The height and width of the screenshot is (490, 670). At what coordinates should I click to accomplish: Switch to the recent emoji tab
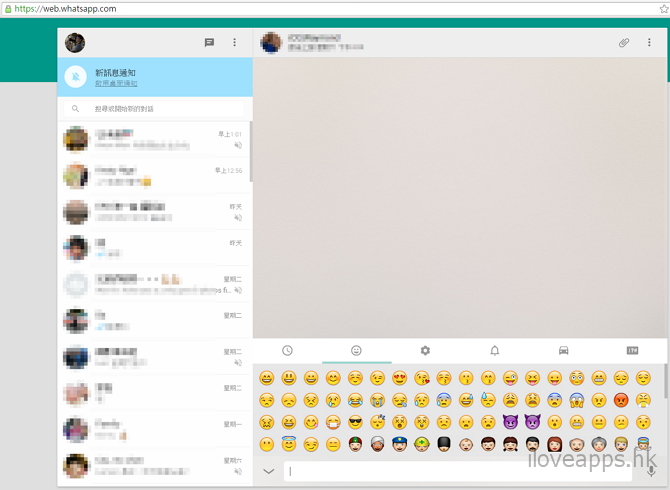coord(287,351)
